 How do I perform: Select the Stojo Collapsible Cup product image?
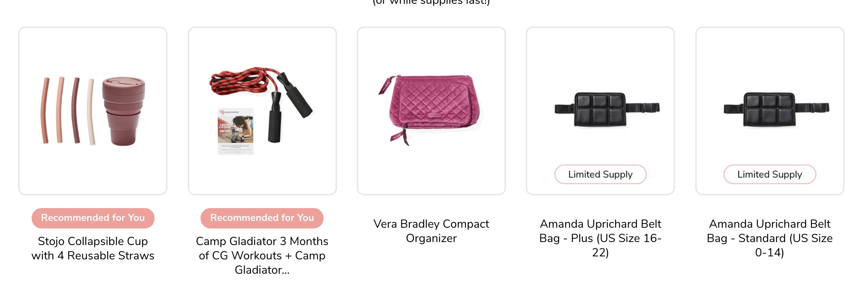(93, 111)
